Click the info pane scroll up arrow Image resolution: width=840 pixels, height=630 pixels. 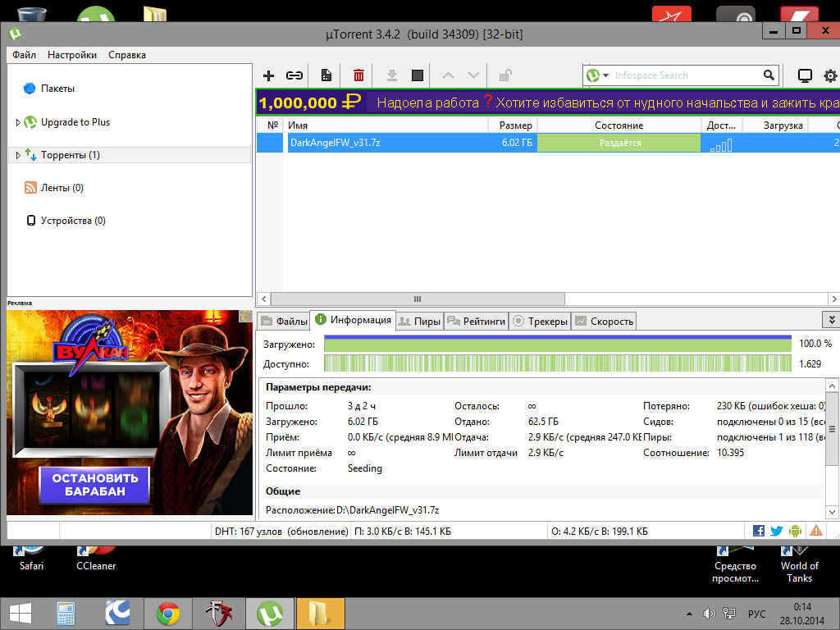pos(832,386)
